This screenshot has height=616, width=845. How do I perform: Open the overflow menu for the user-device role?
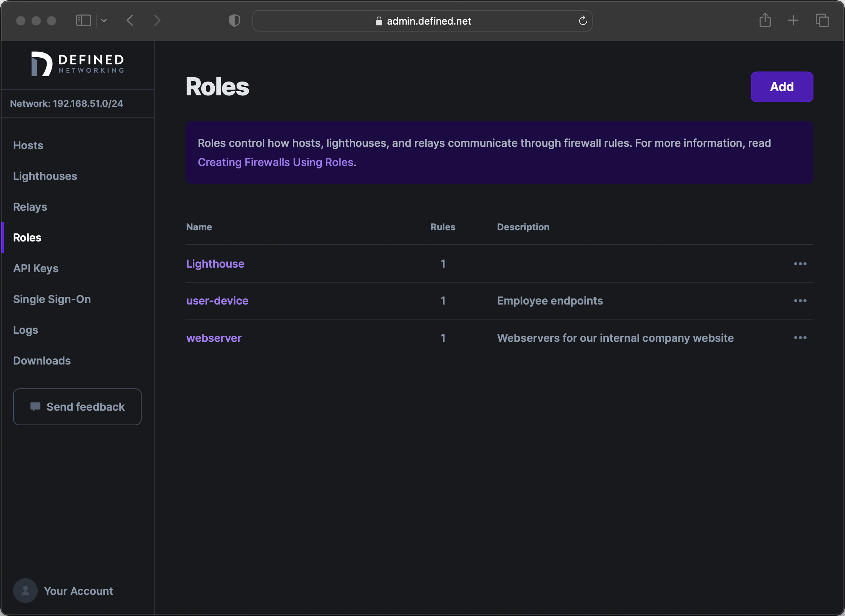(x=800, y=301)
